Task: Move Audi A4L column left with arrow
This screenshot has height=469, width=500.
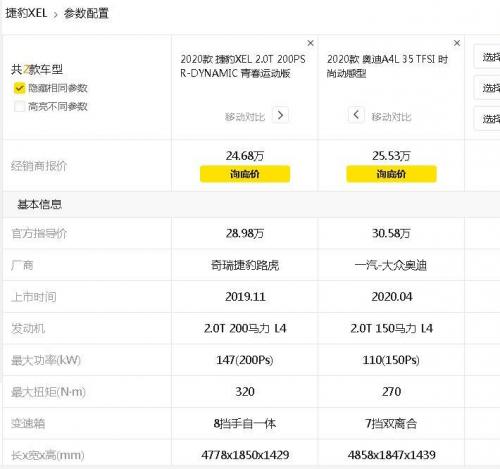Action: click(356, 115)
